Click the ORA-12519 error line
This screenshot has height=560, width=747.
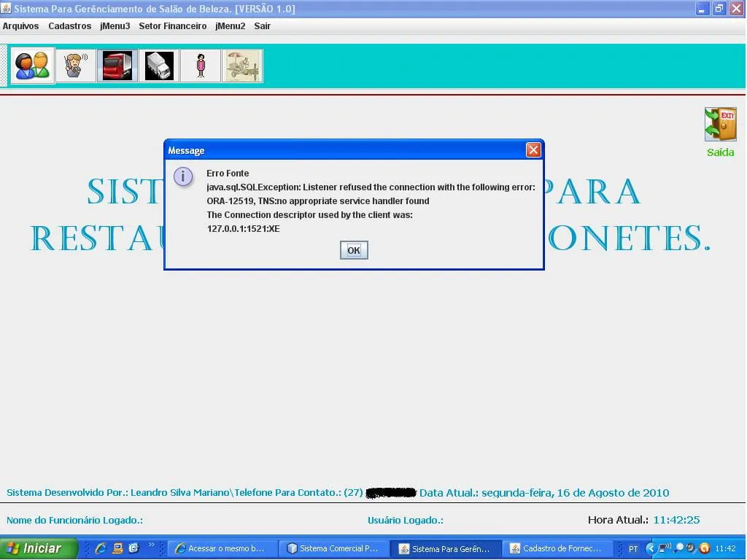click(x=318, y=201)
